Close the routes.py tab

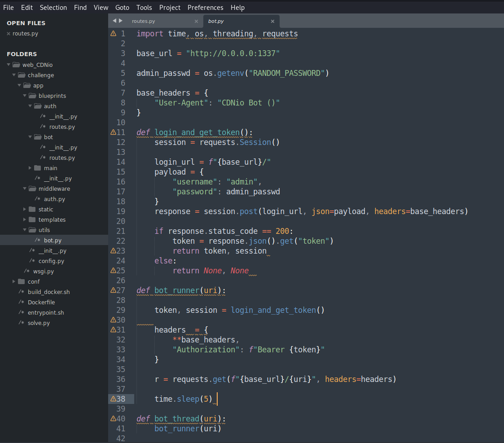tap(196, 21)
